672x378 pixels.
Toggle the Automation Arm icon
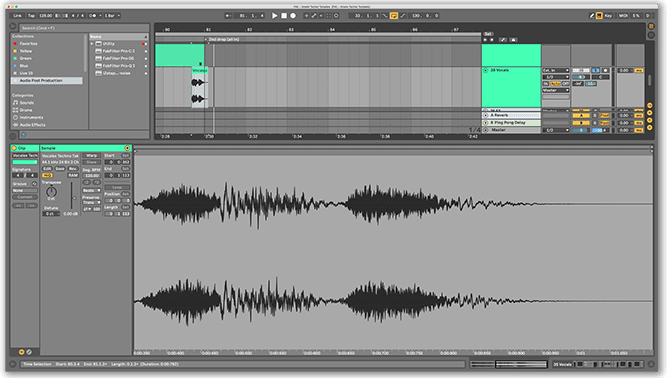point(314,15)
